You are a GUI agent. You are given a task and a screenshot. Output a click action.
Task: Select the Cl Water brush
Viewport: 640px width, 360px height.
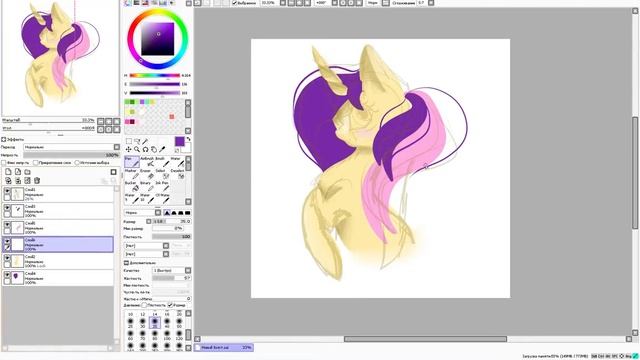(162, 198)
